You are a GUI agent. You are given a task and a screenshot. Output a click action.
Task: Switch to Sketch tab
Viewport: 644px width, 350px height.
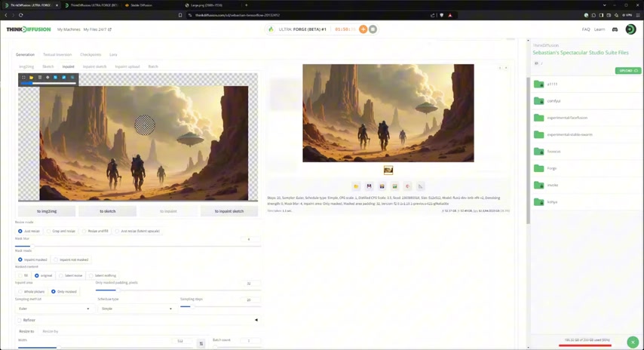coord(48,66)
